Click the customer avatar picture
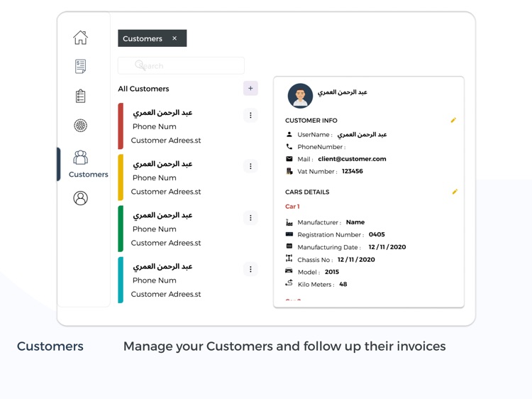Image resolution: width=532 pixels, height=399 pixels. pyautogui.click(x=300, y=96)
